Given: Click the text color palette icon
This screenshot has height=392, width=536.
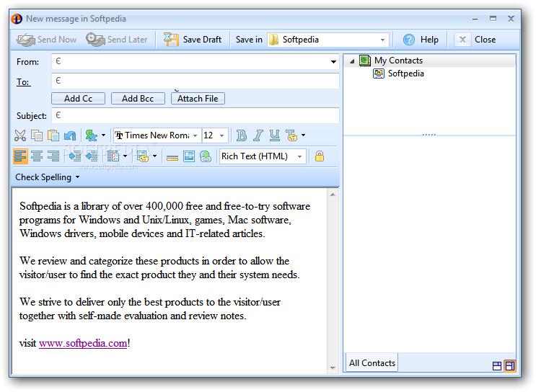Looking at the screenshot, I should tap(291, 135).
